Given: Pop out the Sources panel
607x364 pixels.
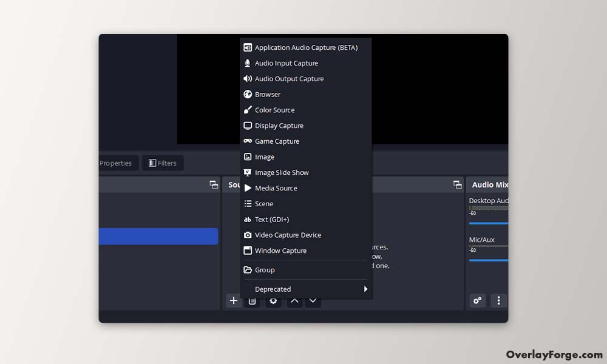Looking at the screenshot, I should click(x=457, y=185).
